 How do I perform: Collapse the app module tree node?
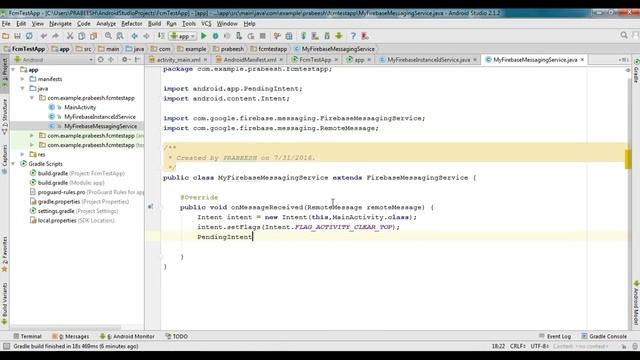click(x=14, y=70)
